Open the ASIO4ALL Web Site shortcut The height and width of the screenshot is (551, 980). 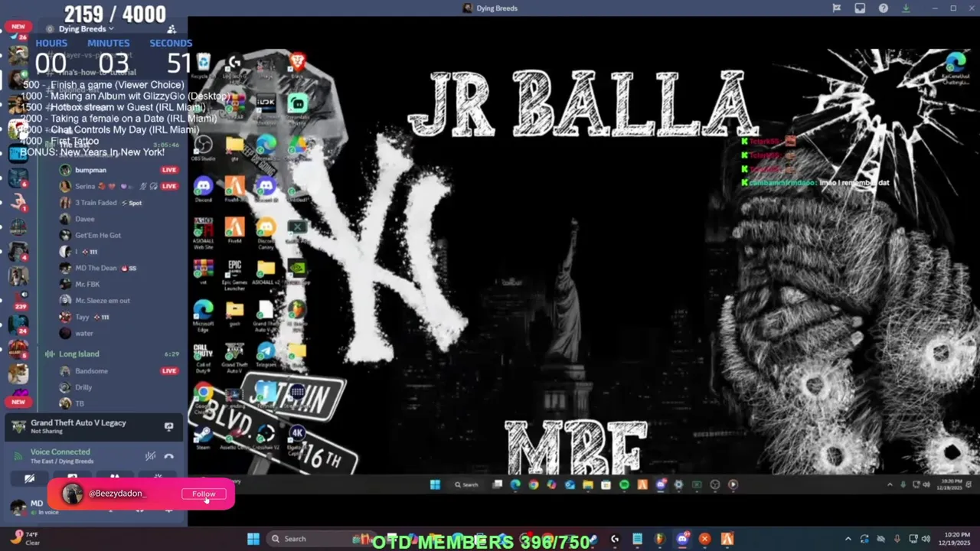(x=203, y=233)
